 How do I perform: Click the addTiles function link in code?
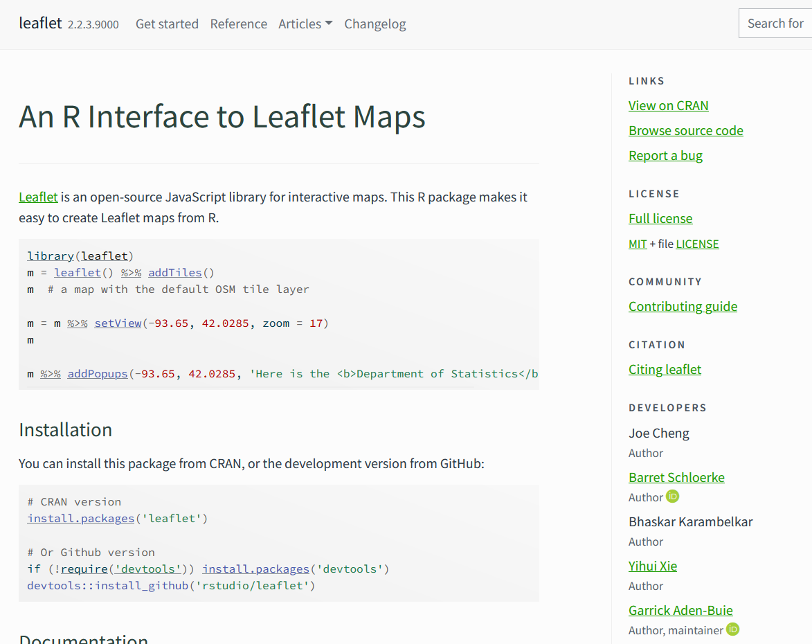[175, 272]
